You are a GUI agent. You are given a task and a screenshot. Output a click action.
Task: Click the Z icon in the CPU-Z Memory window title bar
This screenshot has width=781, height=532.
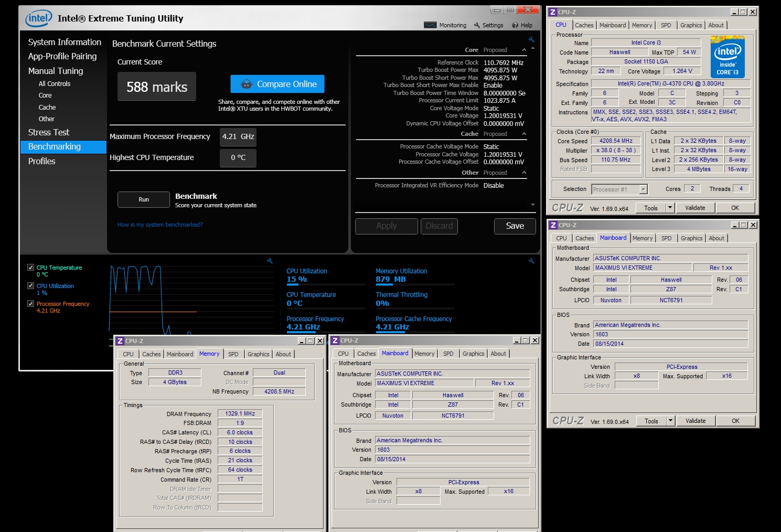(x=120, y=341)
